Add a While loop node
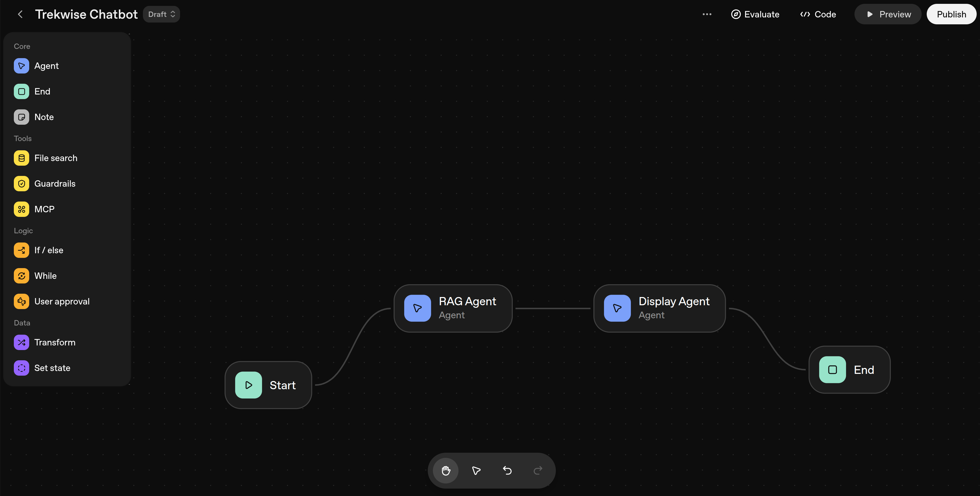Image resolution: width=980 pixels, height=496 pixels. (21, 275)
